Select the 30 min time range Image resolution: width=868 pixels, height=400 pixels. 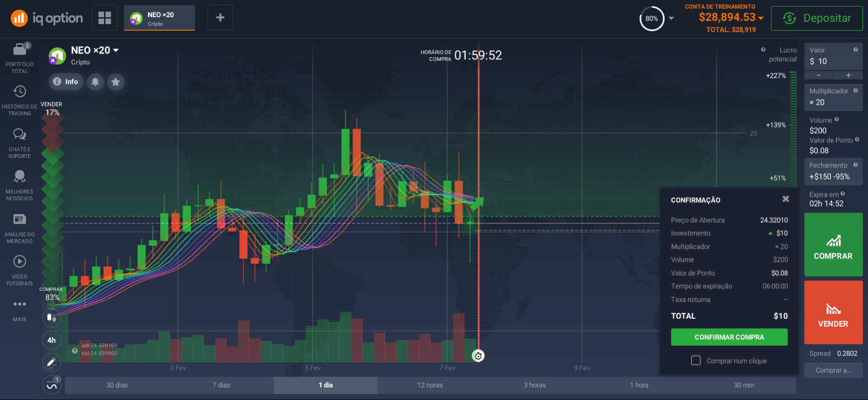[744, 385]
